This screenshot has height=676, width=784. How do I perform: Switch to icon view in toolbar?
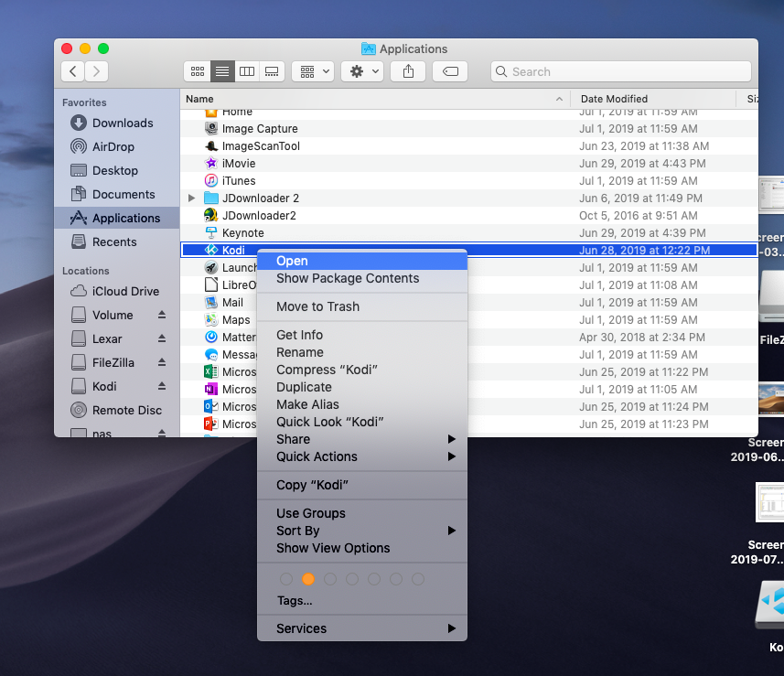click(198, 71)
